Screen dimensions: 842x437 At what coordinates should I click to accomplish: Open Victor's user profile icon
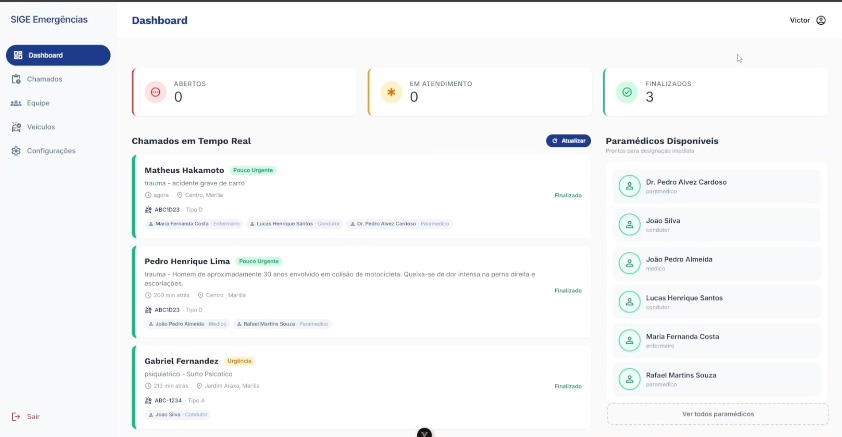coord(821,20)
